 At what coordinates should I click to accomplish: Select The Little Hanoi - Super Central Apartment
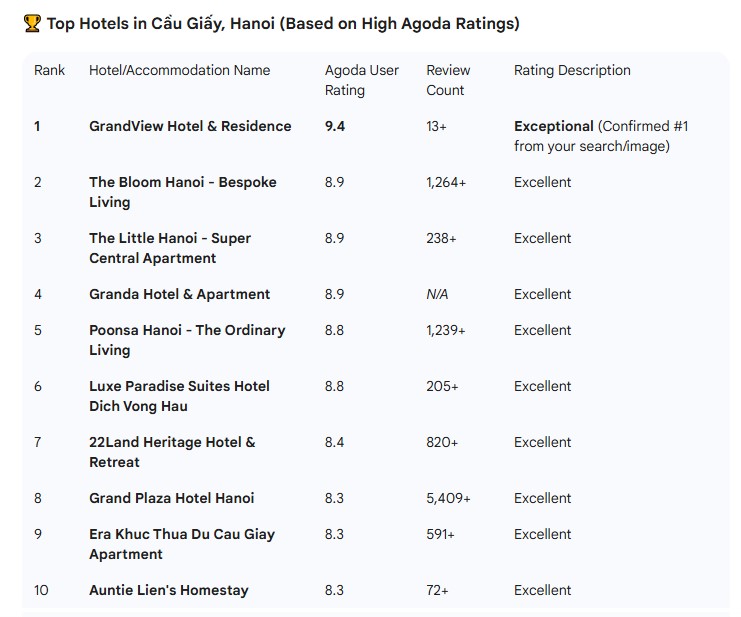(169, 248)
